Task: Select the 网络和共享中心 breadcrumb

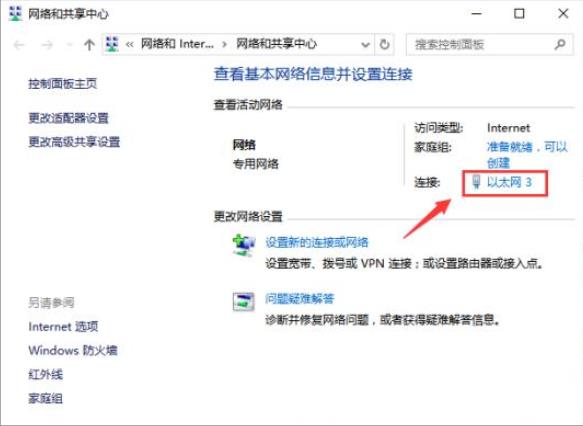Action: pyautogui.click(x=276, y=44)
